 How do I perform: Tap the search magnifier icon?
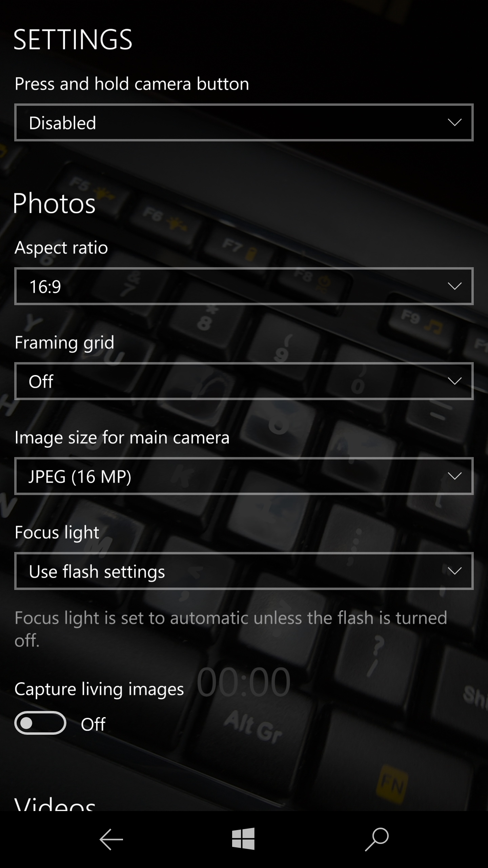(x=377, y=839)
